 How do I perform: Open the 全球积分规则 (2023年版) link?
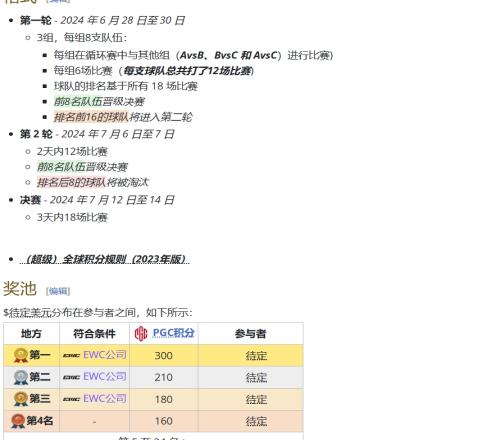[x=104, y=259]
